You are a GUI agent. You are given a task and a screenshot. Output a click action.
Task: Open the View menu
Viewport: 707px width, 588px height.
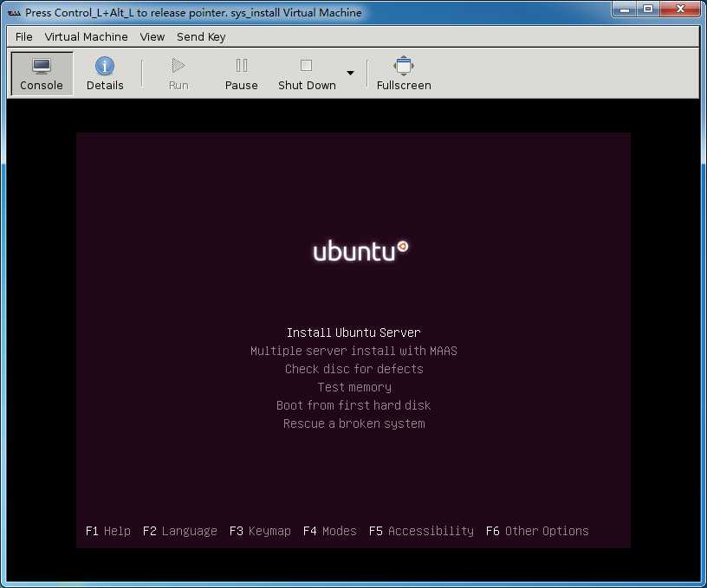152,37
